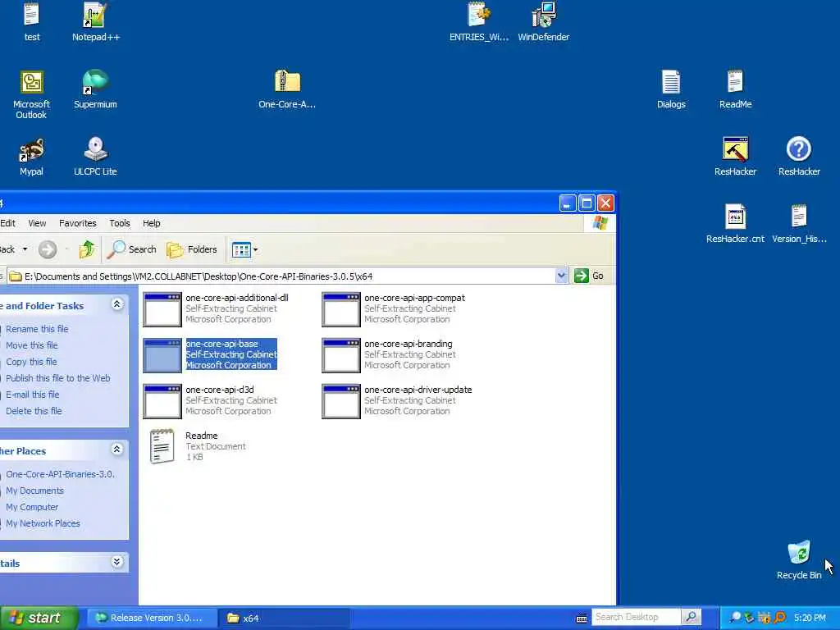Select the ResHacker.cnt desktop file
Screen dimensions: 840x630
click(735, 224)
